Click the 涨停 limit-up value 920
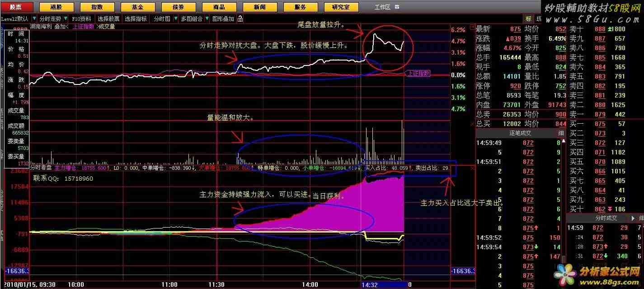 point(515,86)
